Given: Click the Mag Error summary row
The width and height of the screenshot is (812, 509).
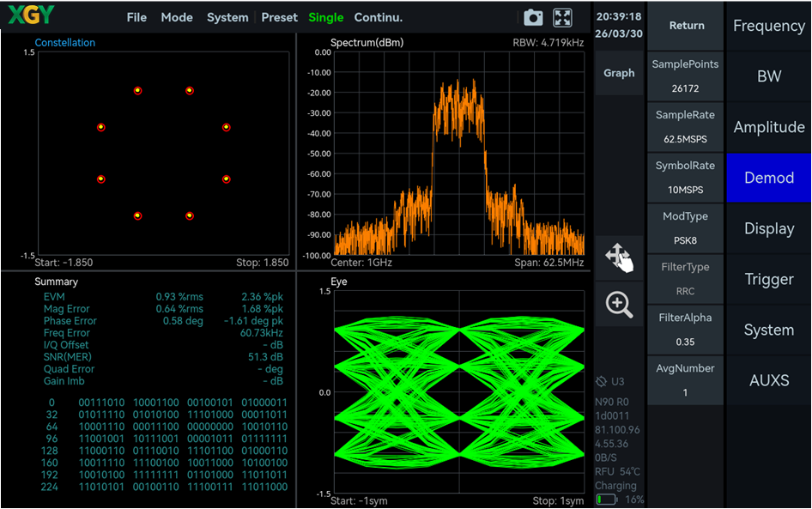Looking at the screenshot, I should (163, 309).
